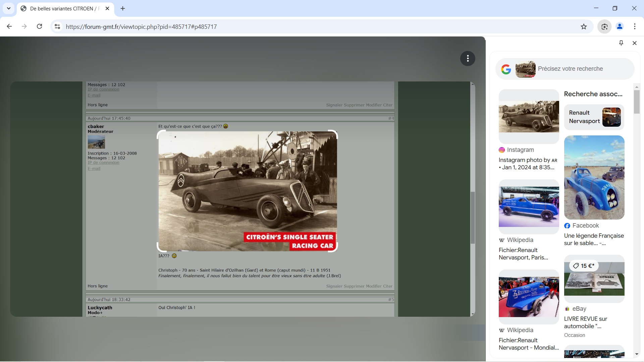Close the De belles variantes CITROEN tab
Viewport: 644px width, 362px height.
point(107,8)
